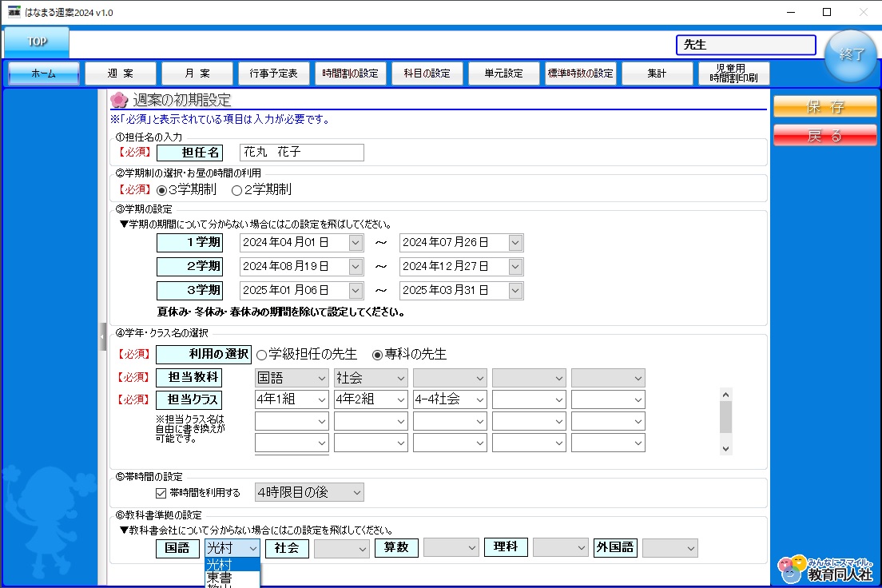
Task: Click the class list scroll down arrow
Action: point(725,448)
